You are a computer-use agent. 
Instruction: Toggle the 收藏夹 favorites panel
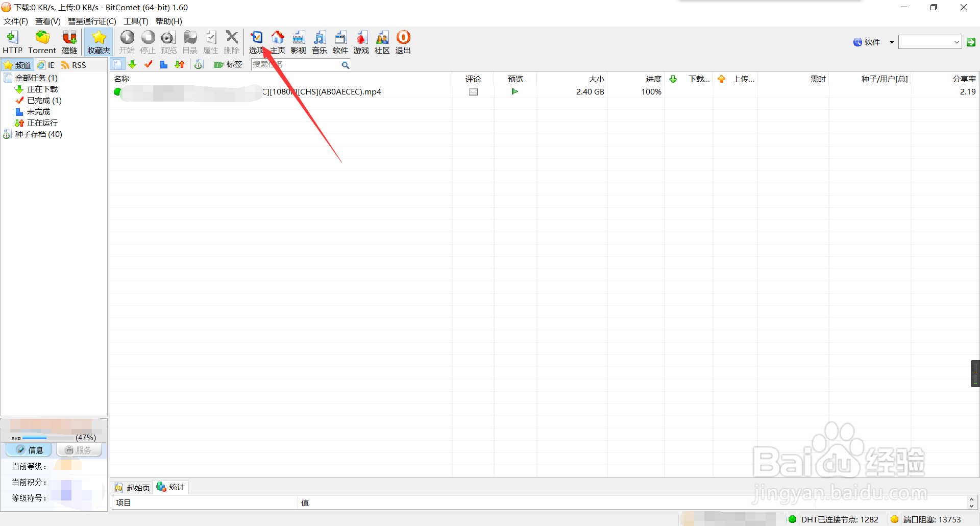[x=99, y=42]
